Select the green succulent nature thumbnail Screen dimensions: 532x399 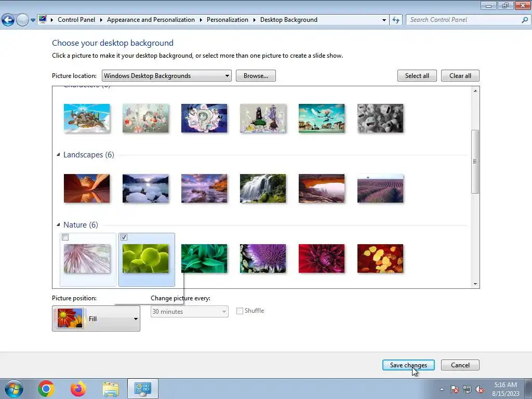click(x=145, y=259)
